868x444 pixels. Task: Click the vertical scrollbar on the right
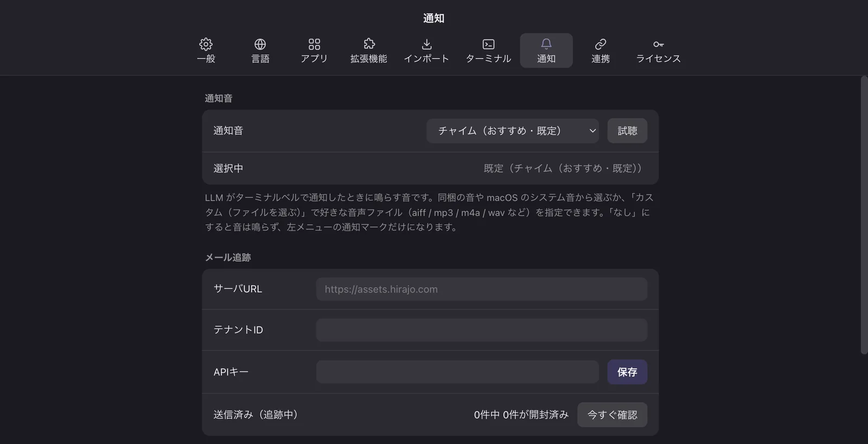[x=864, y=215]
